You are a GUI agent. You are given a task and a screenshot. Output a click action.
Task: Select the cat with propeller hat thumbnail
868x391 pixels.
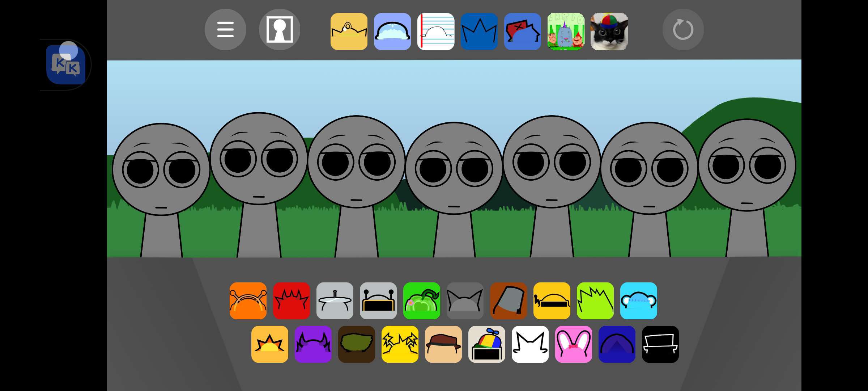click(609, 31)
